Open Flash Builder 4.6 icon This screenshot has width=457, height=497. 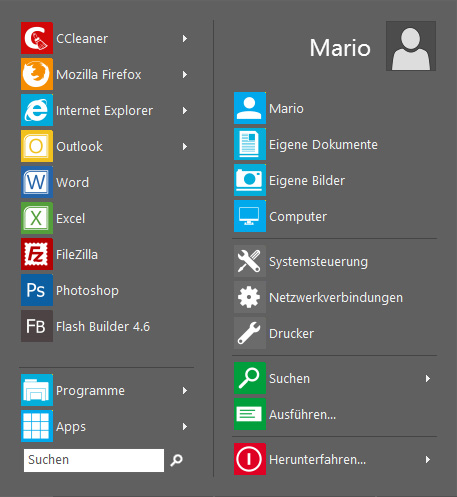pos(37,326)
